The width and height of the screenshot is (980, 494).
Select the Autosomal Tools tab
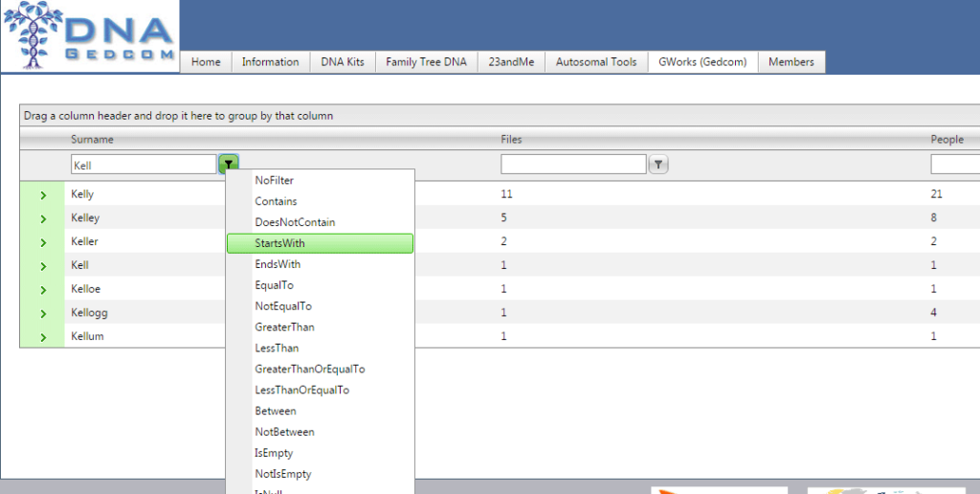pos(596,62)
